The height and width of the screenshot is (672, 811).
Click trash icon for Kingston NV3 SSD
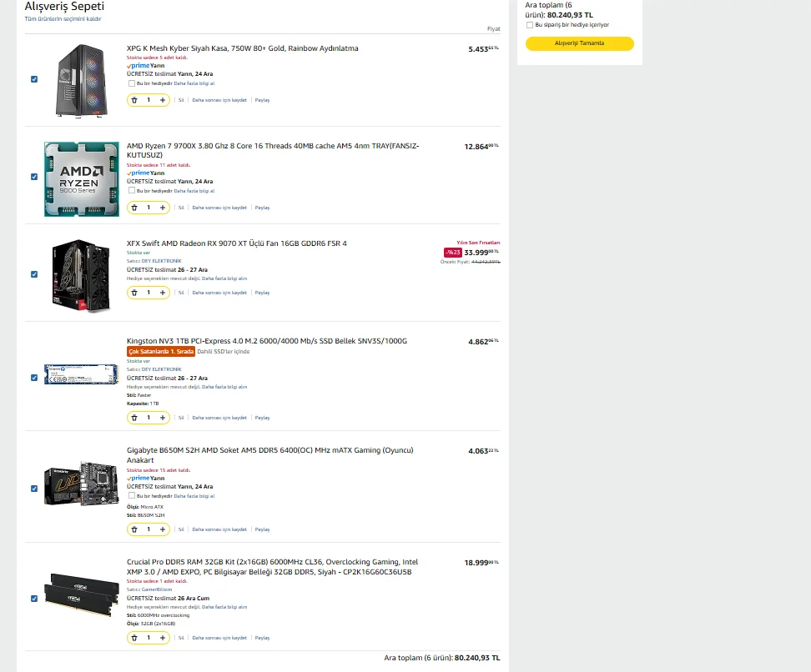click(134, 418)
